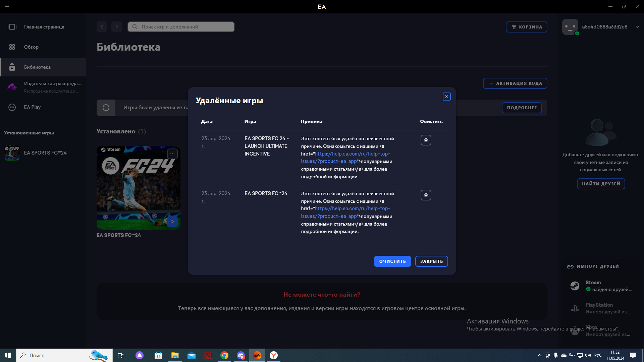Open the help.ea.com link in the second row
The image size is (644, 362).
[345, 213]
